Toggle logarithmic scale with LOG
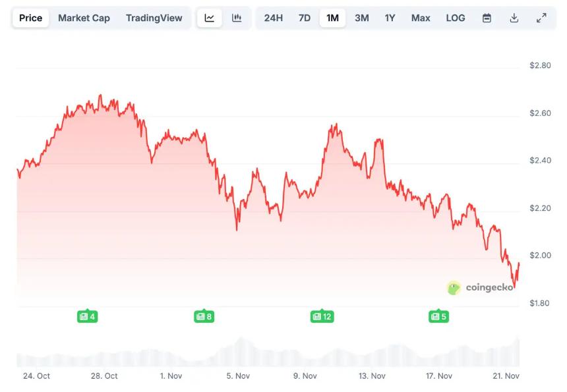 [x=455, y=18]
